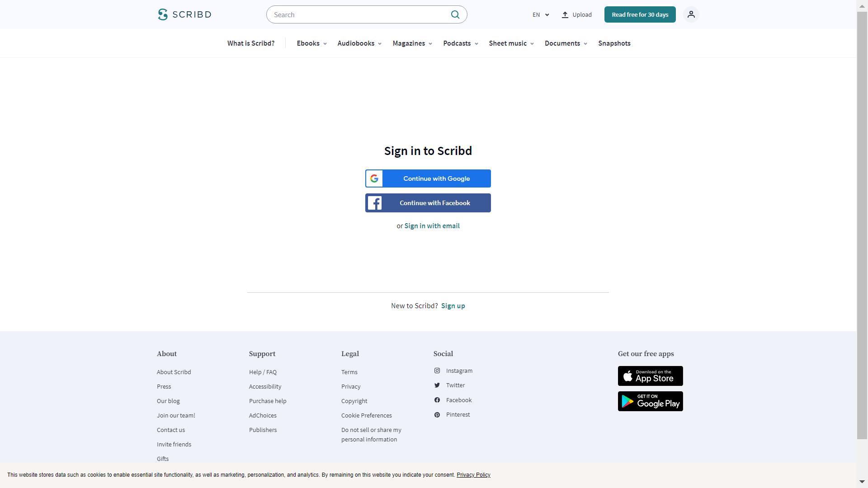Expand the Ebooks menu
This screenshot has width=868, height=488.
point(311,43)
